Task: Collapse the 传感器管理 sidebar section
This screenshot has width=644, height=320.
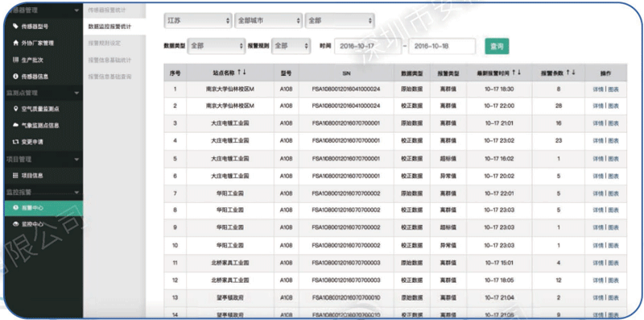Action: click(76, 10)
